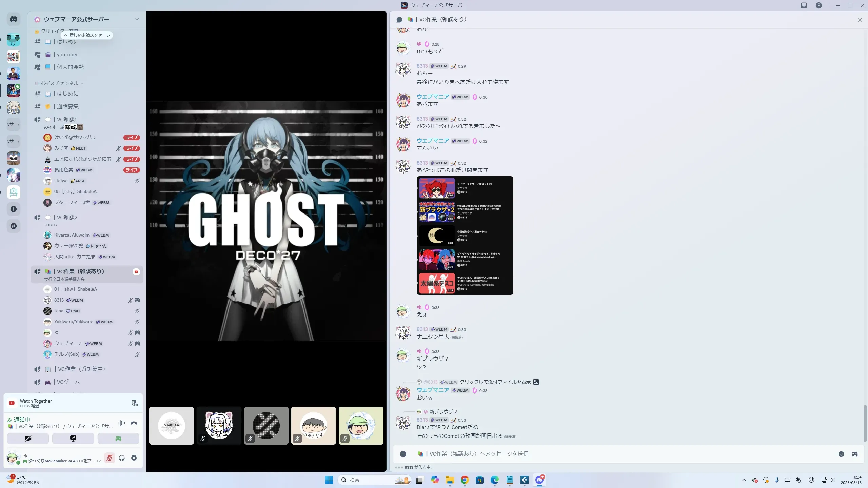This screenshot has width=868, height=488.
Task: Expand the ウェブマニア公式サーバー server dropdown
Action: point(137,19)
